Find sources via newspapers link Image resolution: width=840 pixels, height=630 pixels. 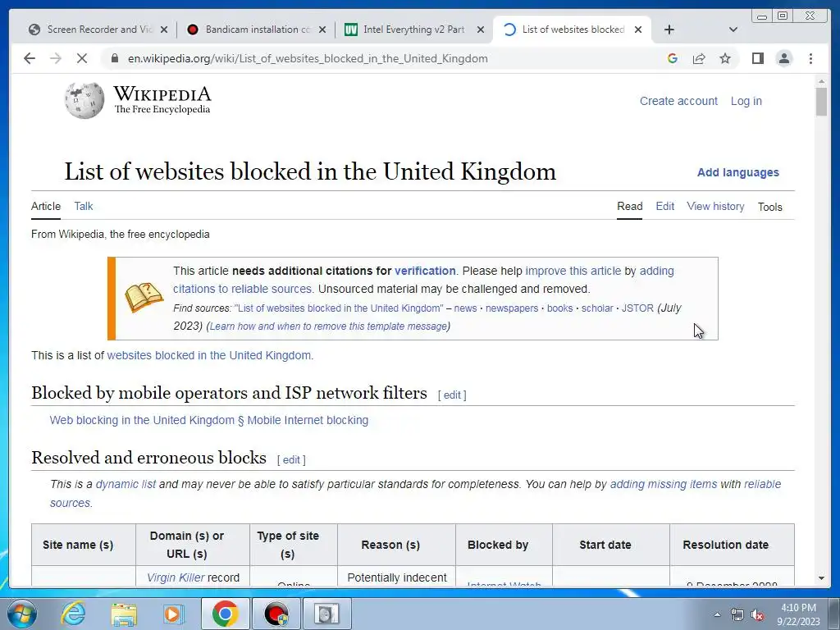point(512,308)
